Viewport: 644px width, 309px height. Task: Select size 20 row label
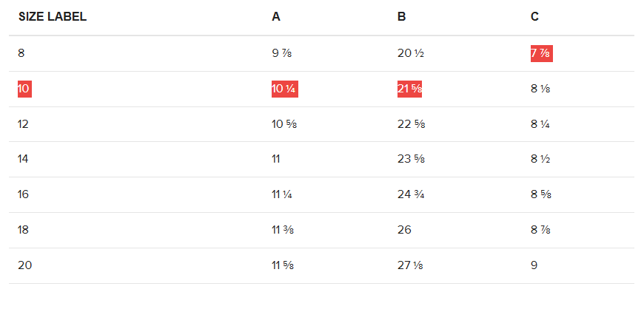[24, 265]
